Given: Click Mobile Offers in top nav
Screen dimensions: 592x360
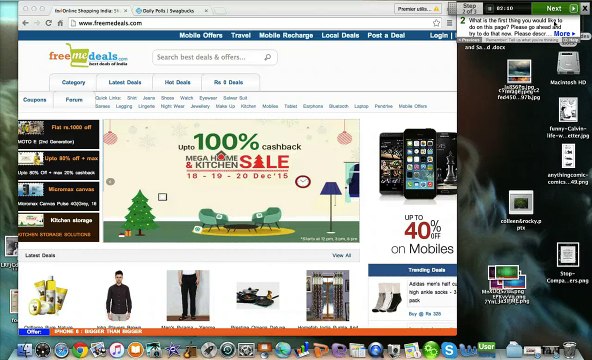Looking at the screenshot, I should pyautogui.click(x=201, y=35).
